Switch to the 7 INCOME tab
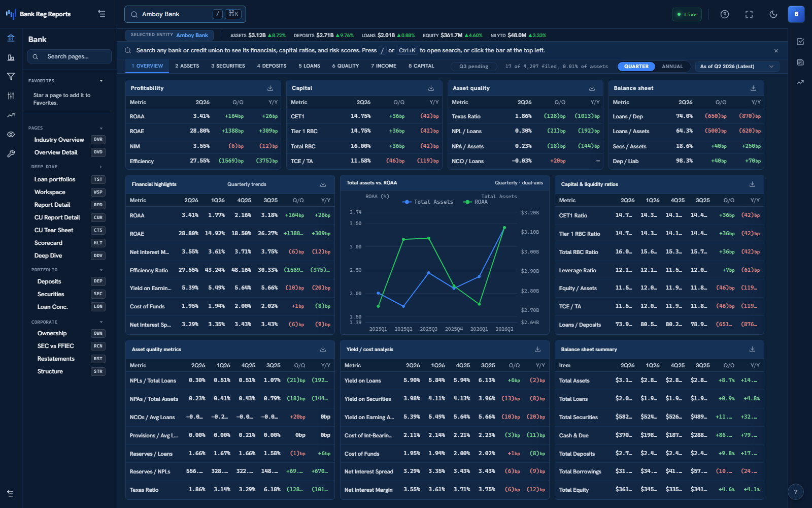The image size is (812, 508). pos(384,66)
